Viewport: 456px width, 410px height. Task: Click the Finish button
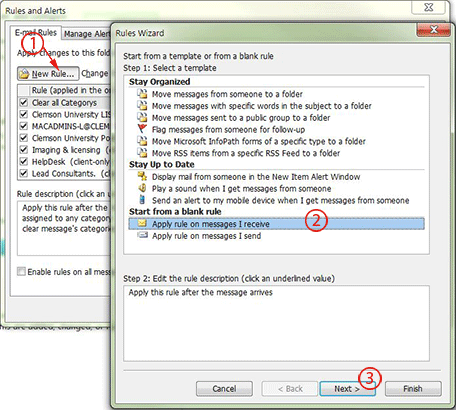pyautogui.click(x=413, y=389)
